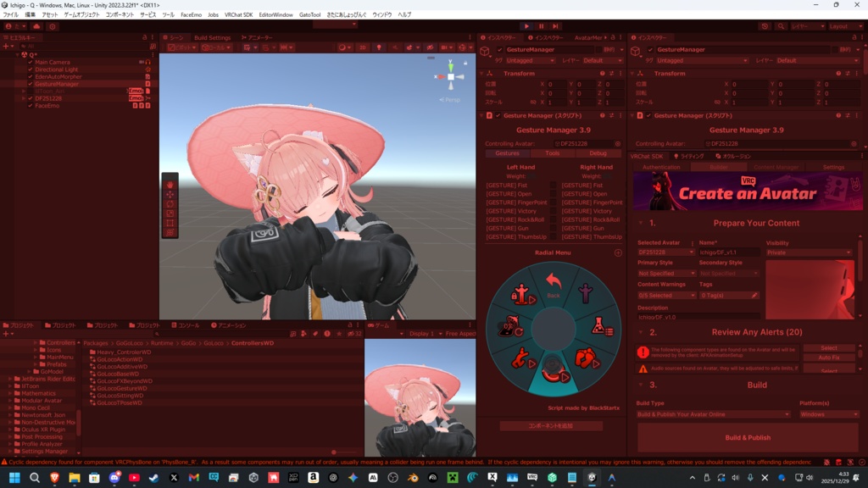Click the Auto Fix button
This screenshot has width=868, height=488.
829,358
